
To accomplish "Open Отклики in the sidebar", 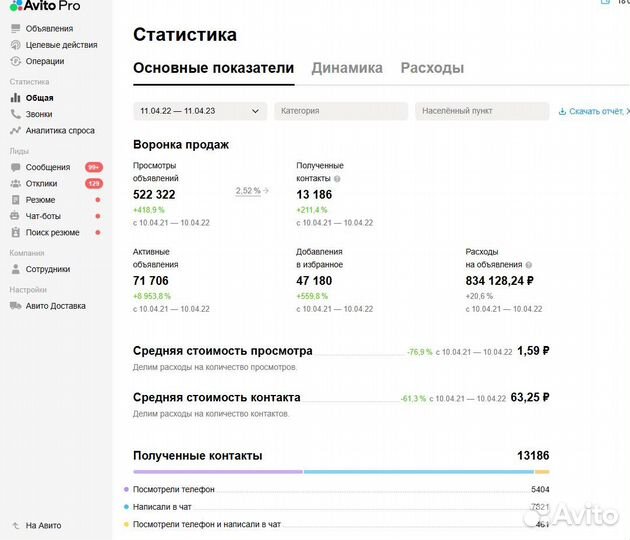I will (41, 184).
